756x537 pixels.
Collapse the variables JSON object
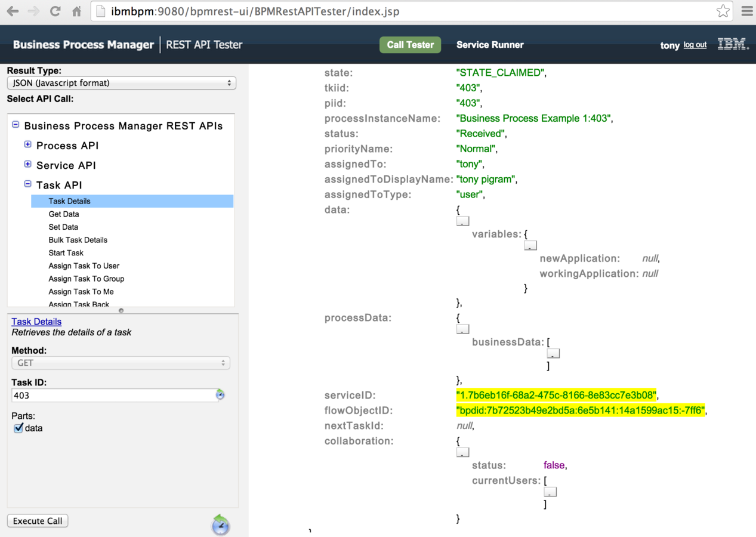pyautogui.click(x=530, y=245)
